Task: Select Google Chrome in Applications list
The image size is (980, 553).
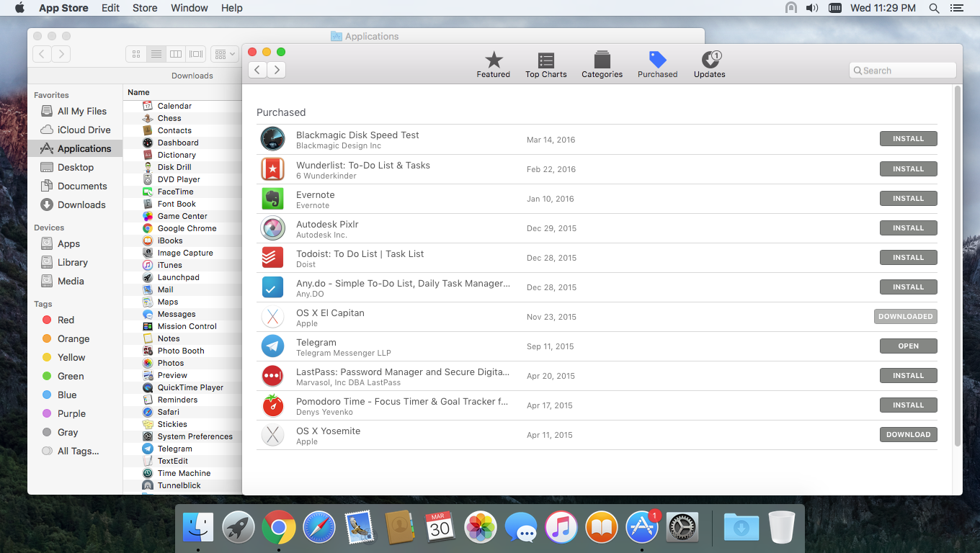Action: pos(183,228)
